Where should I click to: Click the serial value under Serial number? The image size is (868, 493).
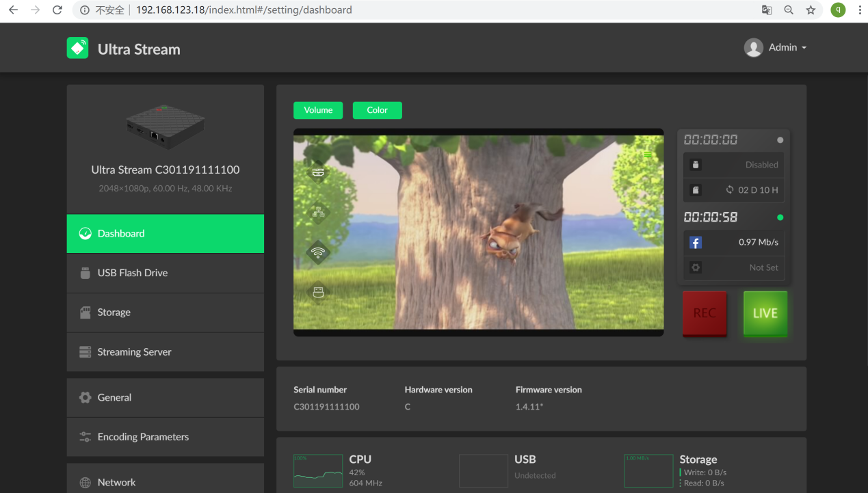(326, 407)
